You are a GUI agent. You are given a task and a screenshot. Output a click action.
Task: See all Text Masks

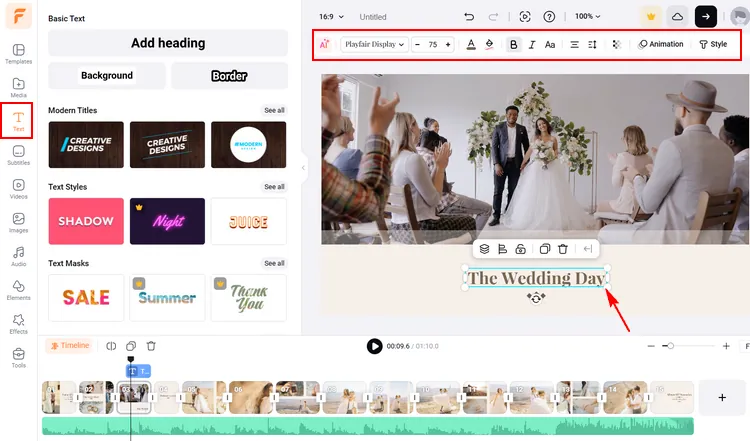275,263
